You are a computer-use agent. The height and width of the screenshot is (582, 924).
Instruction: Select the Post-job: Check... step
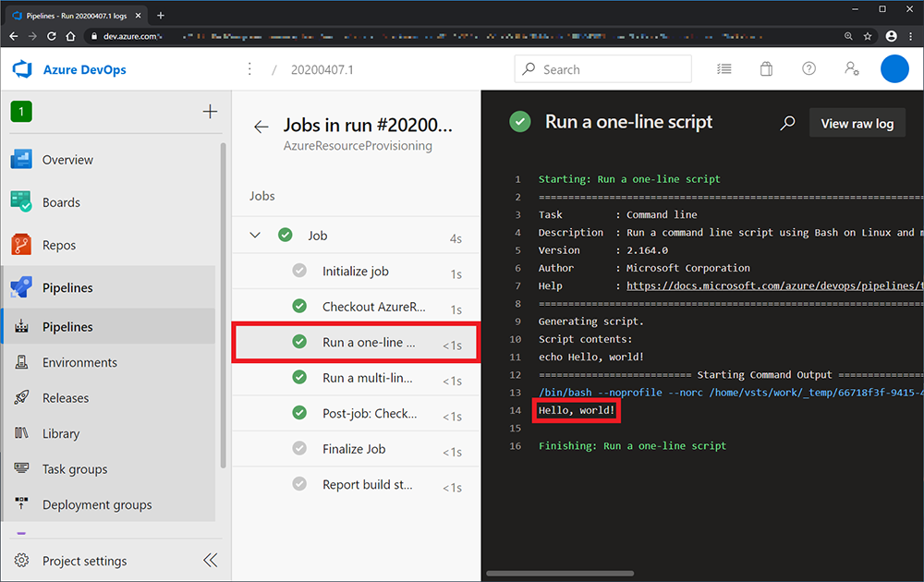pos(356,413)
